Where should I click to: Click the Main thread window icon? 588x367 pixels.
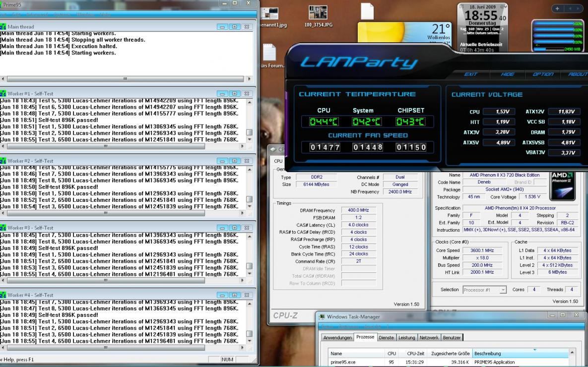pos(2,27)
